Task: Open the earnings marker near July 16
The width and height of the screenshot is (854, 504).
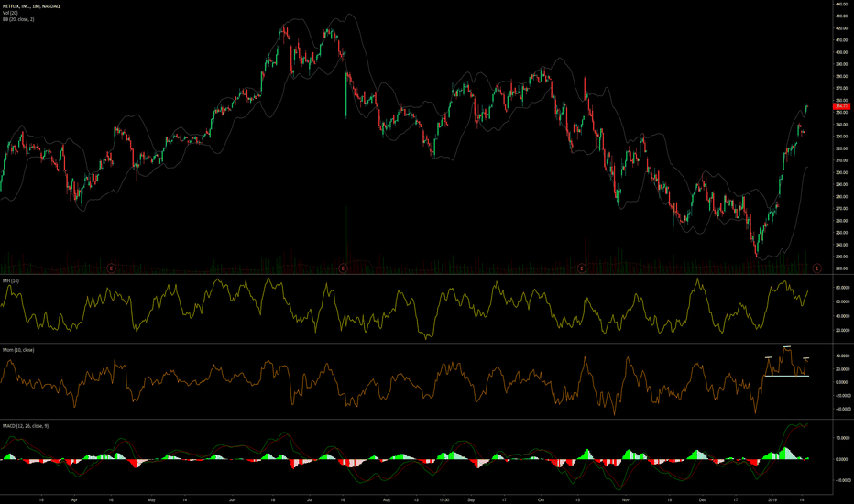Action: coord(343,268)
